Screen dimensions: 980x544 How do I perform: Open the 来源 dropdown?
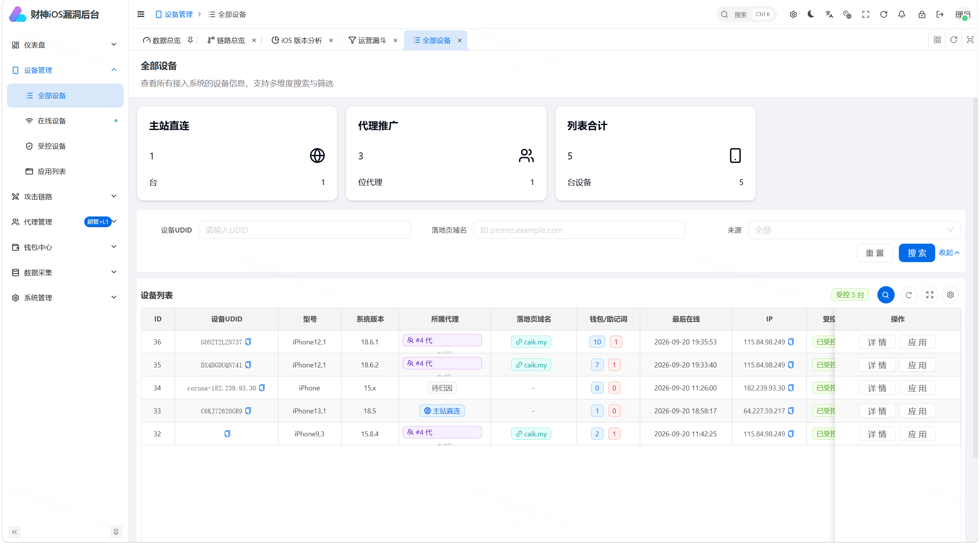(x=854, y=230)
